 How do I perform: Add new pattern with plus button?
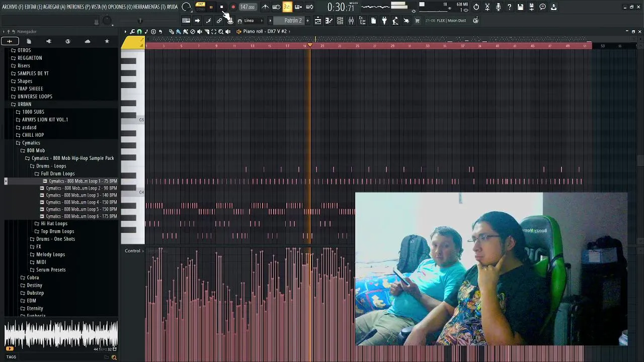pos(307,21)
